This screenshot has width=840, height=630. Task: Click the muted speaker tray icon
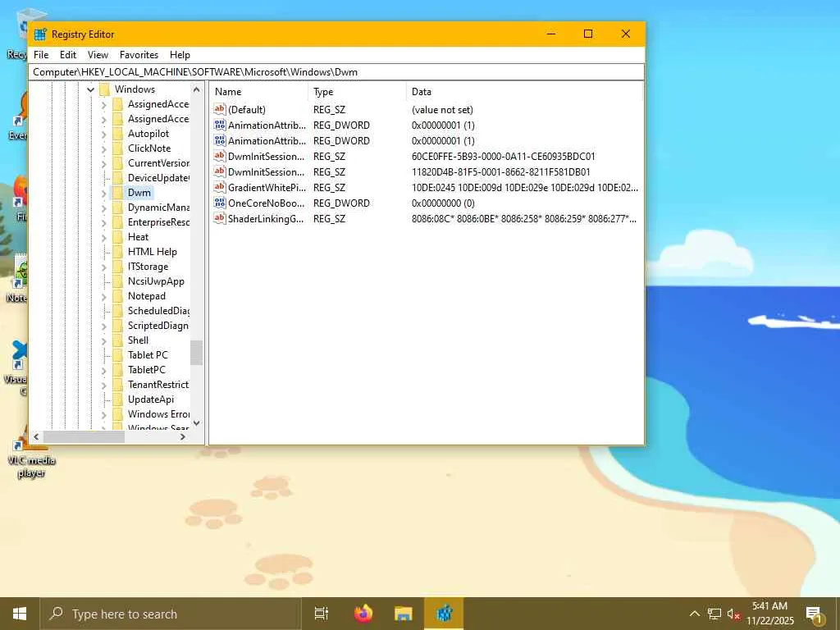click(x=734, y=614)
